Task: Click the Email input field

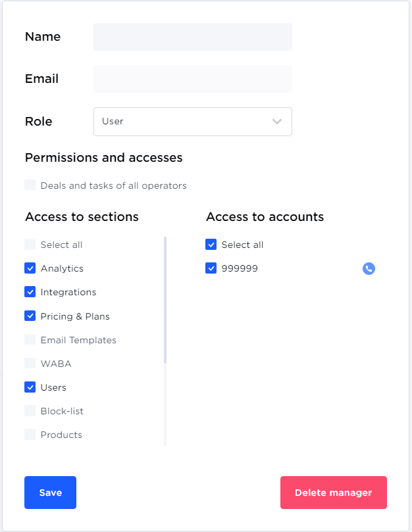Action: [x=192, y=79]
